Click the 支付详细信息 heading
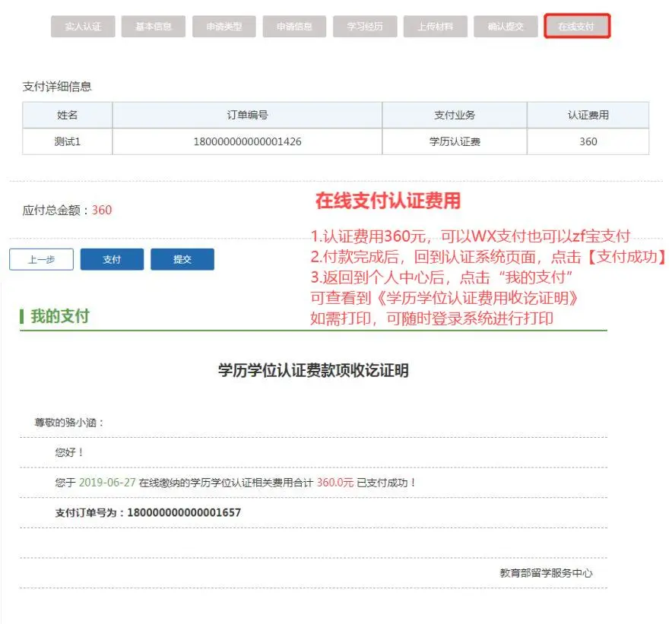Image resolution: width=672 pixels, height=624 pixels. pyautogui.click(x=57, y=87)
